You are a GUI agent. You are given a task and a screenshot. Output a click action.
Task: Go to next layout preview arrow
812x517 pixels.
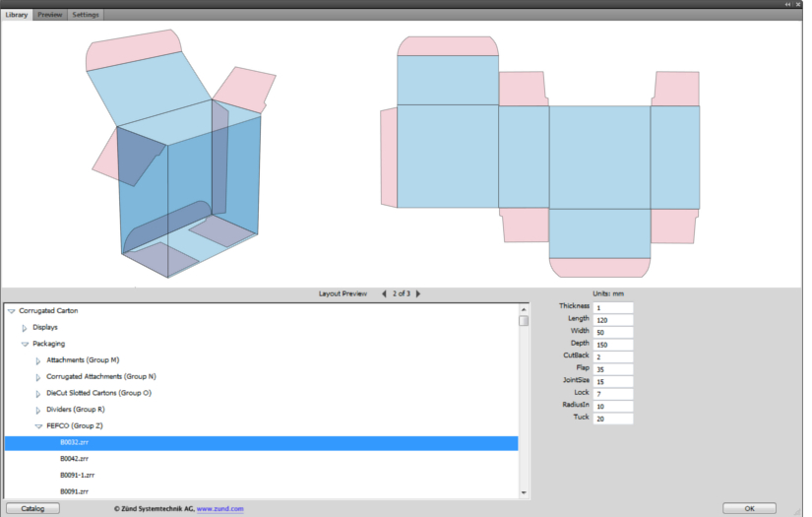click(418, 293)
